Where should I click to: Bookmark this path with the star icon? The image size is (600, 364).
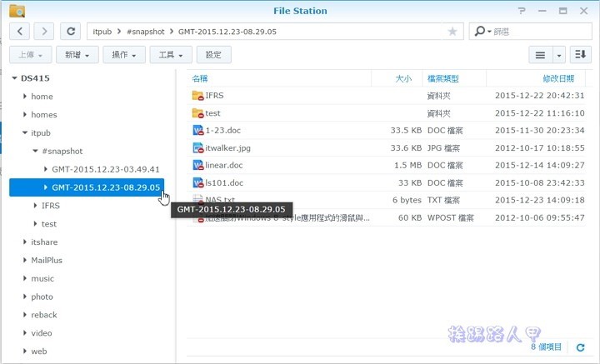[x=452, y=31]
